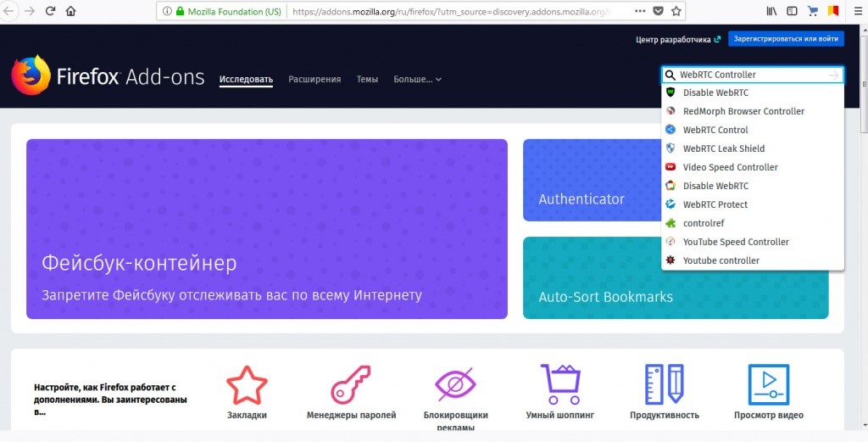Switch to the Темы tab

click(x=367, y=80)
